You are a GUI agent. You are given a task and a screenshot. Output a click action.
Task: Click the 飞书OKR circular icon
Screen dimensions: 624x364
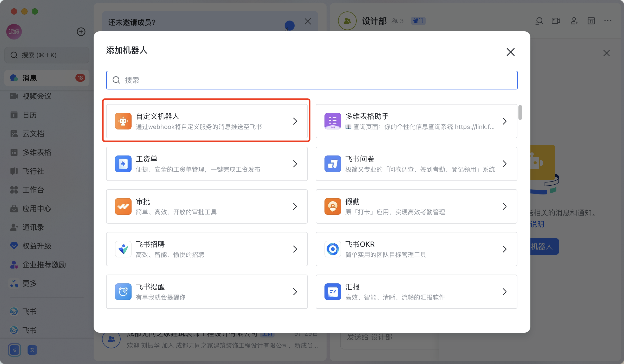(x=333, y=249)
